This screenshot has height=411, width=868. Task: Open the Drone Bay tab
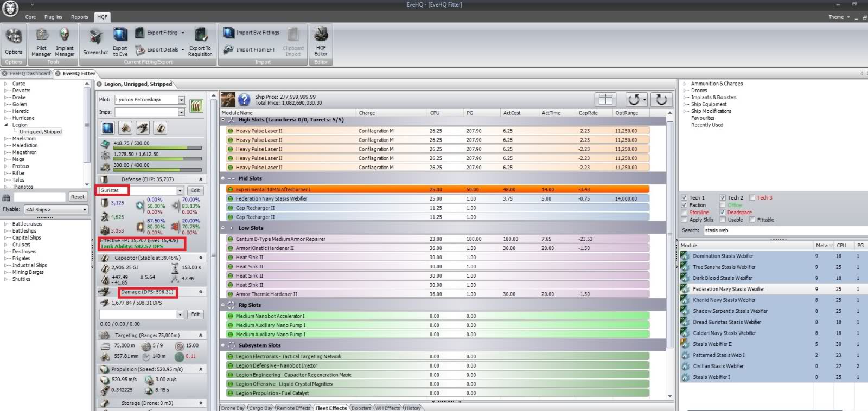point(233,408)
